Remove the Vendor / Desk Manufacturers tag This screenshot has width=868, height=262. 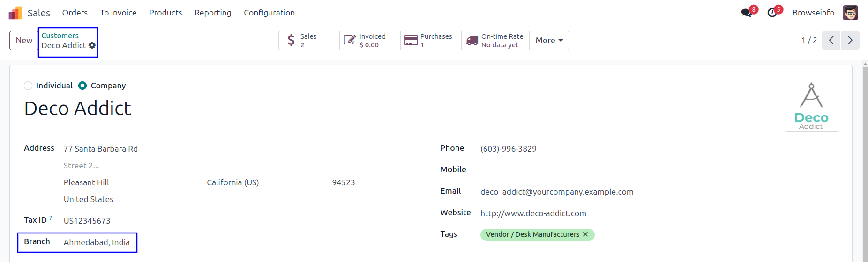(585, 234)
